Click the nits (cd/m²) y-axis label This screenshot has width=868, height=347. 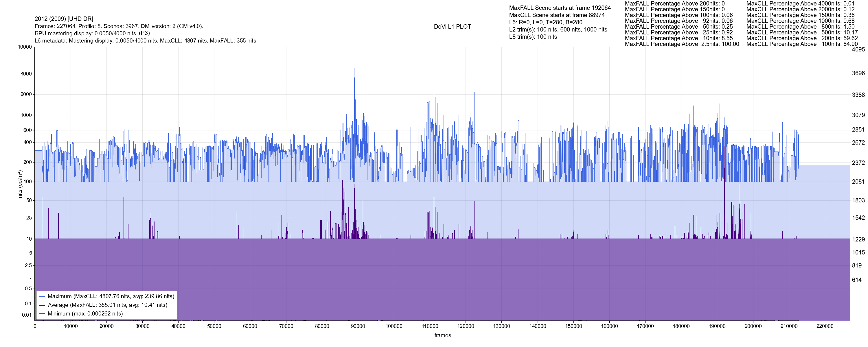tap(20, 184)
